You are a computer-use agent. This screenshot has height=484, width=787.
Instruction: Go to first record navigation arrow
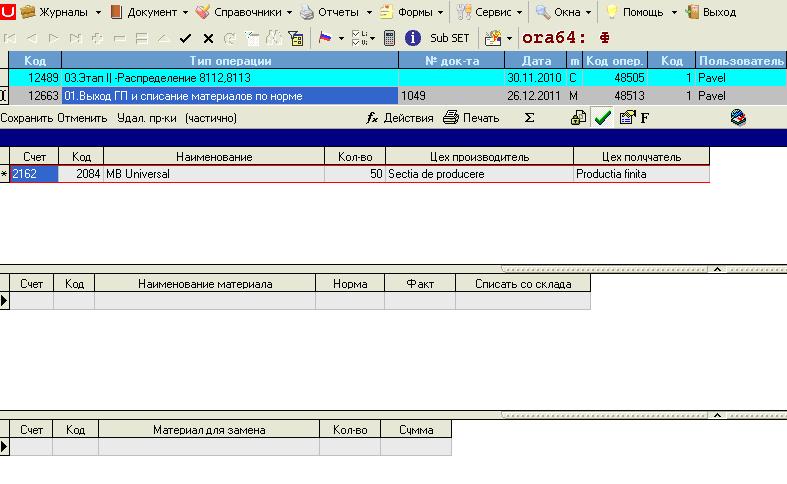pos(10,38)
